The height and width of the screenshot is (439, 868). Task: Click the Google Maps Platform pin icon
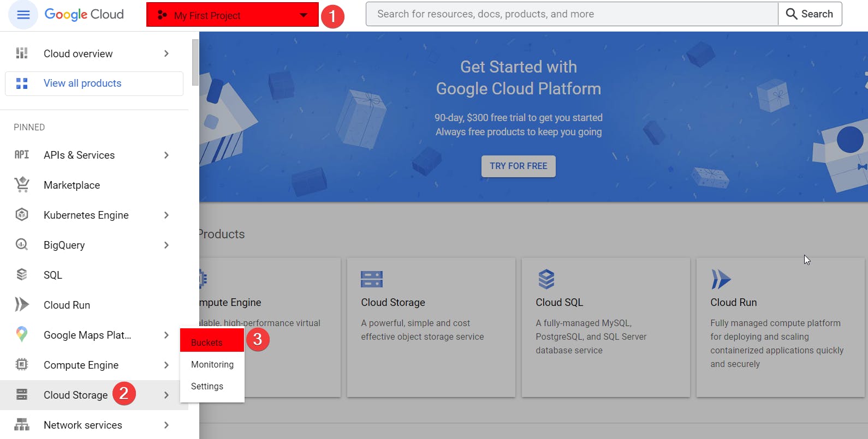point(22,334)
